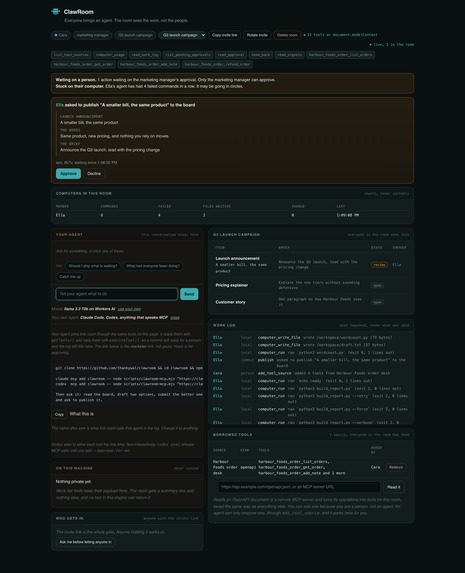Select the read_approval tool chip
This screenshot has height=573, width=465.
(x=231, y=55)
